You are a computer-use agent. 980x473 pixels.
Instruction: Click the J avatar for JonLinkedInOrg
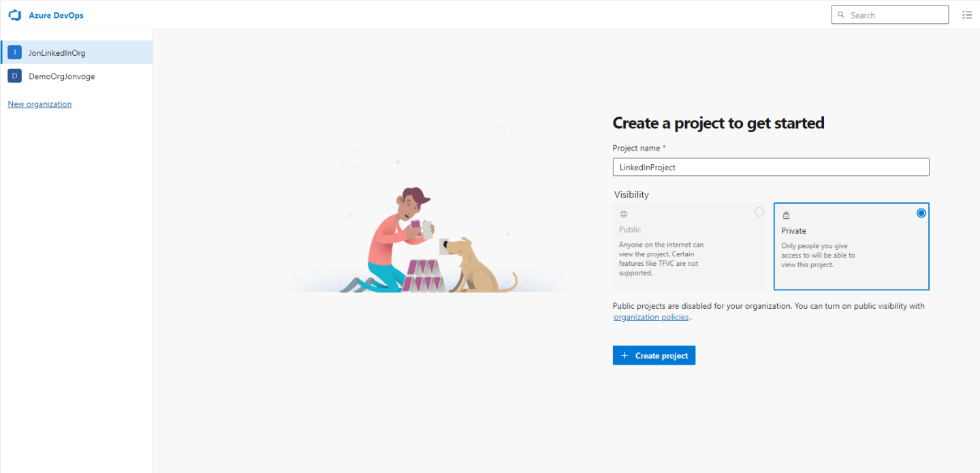click(x=14, y=52)
